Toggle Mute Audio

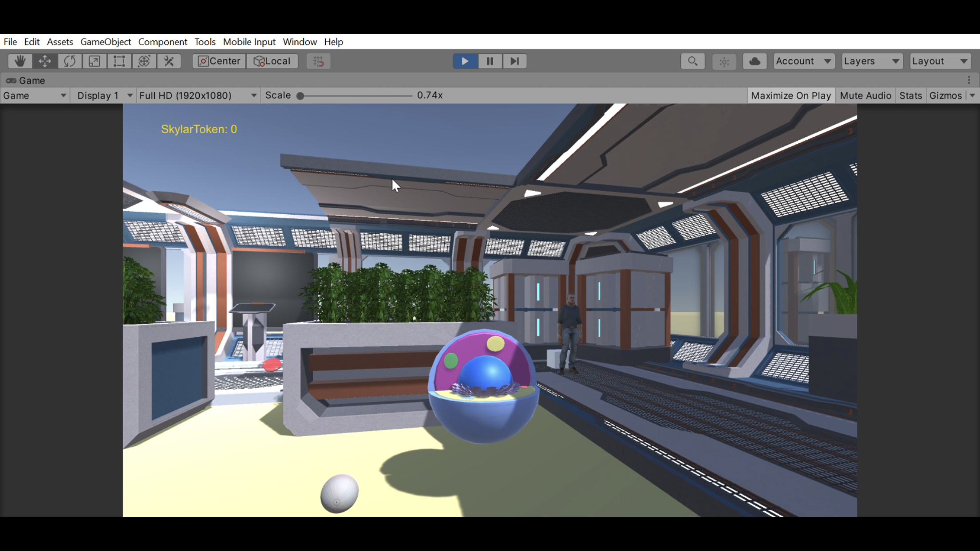[865, 95]
